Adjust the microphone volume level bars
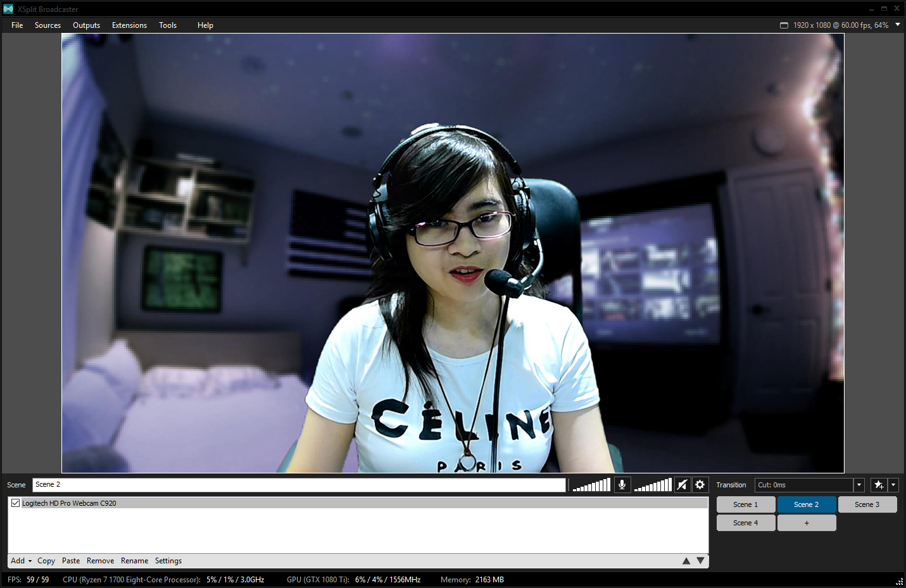This screenshot has height=588, width=906. pyautogui.click(x=591, y=485)
